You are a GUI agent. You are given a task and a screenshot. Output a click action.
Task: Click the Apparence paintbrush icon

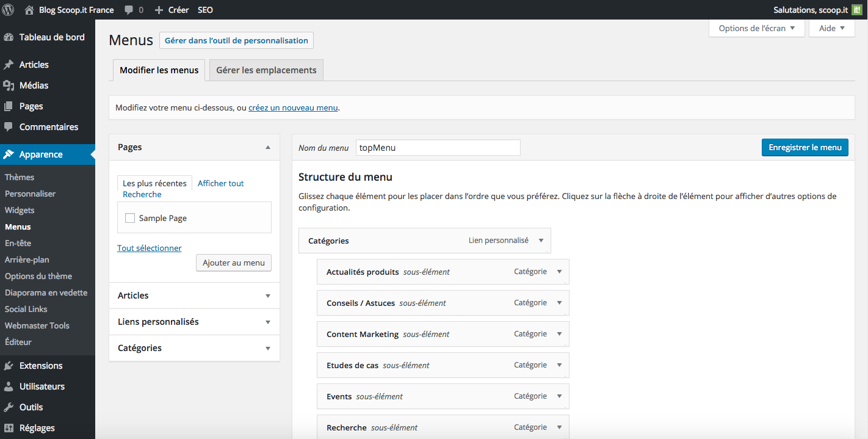[x=9, y=154]
